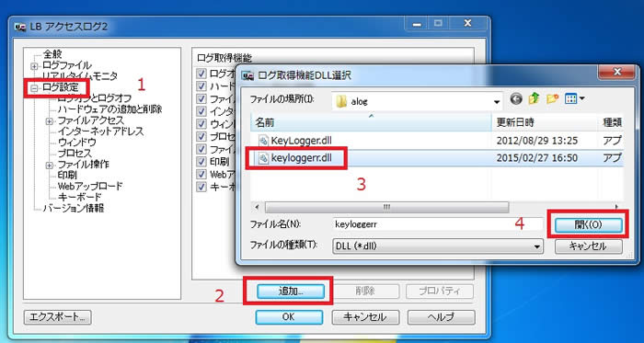Collapse the ログ設定 tree node
Viewport: 644px width, 343px height.
(x=35, y=87)
